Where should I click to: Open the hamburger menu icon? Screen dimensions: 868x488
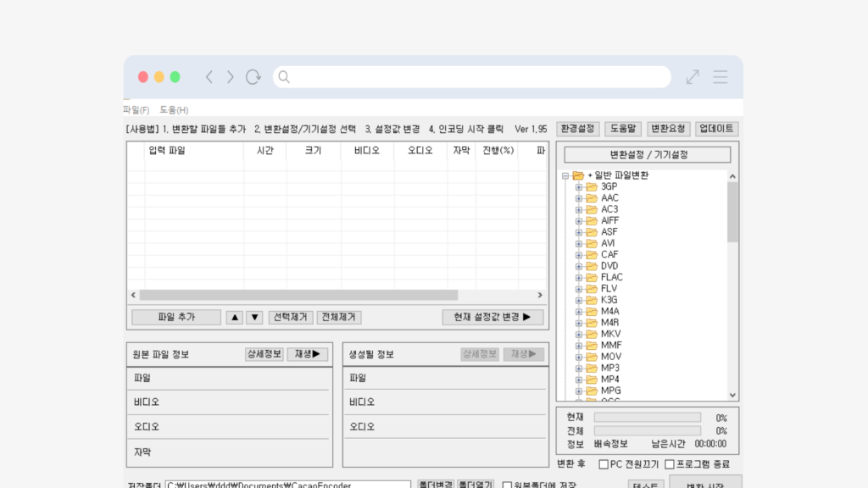pos(721,77)
